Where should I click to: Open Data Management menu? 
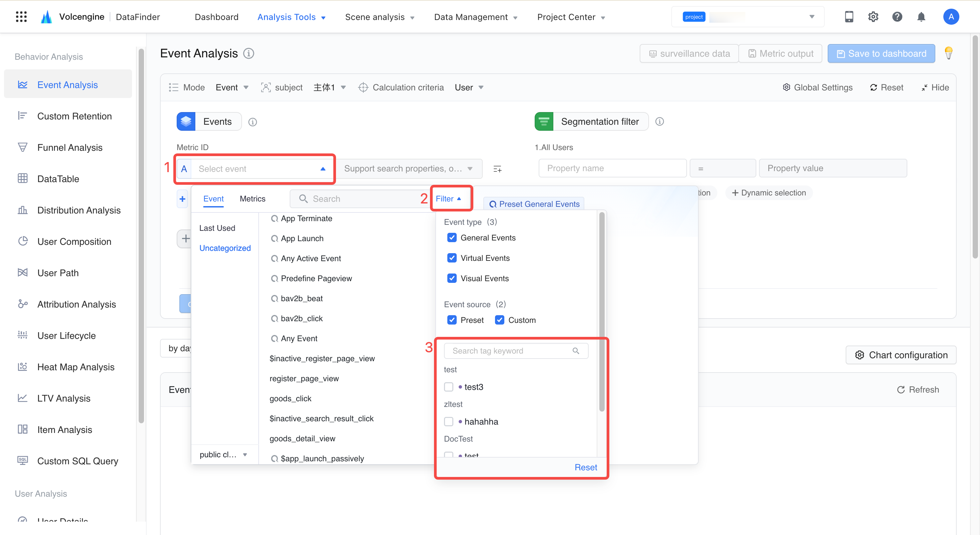[x=476, y=17]
